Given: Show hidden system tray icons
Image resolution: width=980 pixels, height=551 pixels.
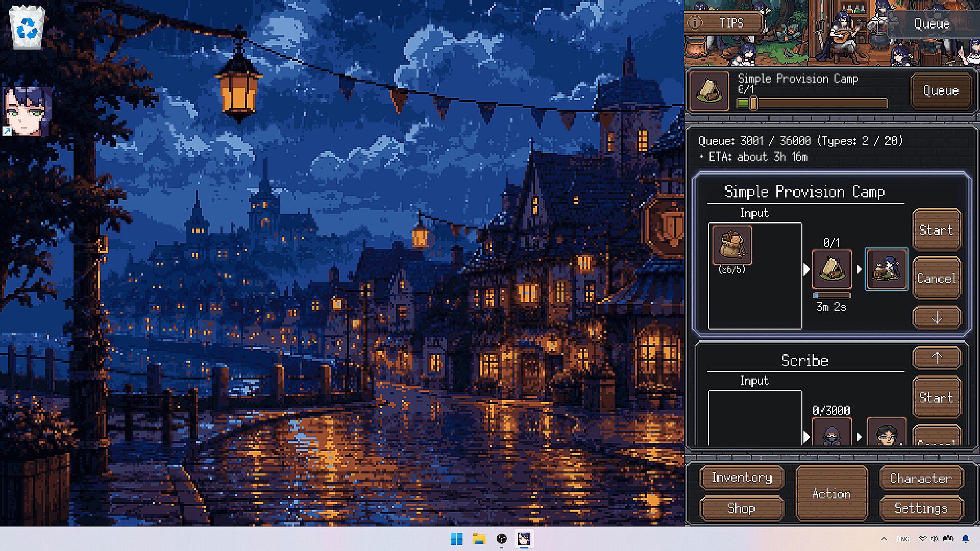Looking at the screenshot, I should (884, 539).
